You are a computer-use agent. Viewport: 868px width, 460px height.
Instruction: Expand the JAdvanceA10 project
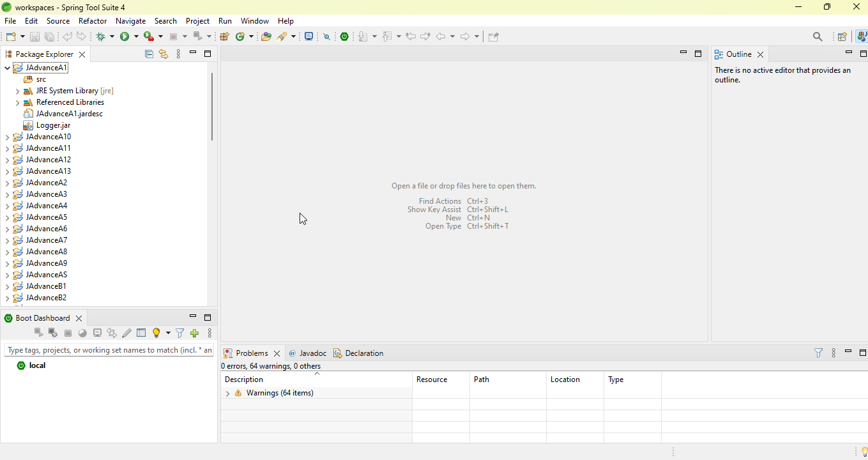8,137
